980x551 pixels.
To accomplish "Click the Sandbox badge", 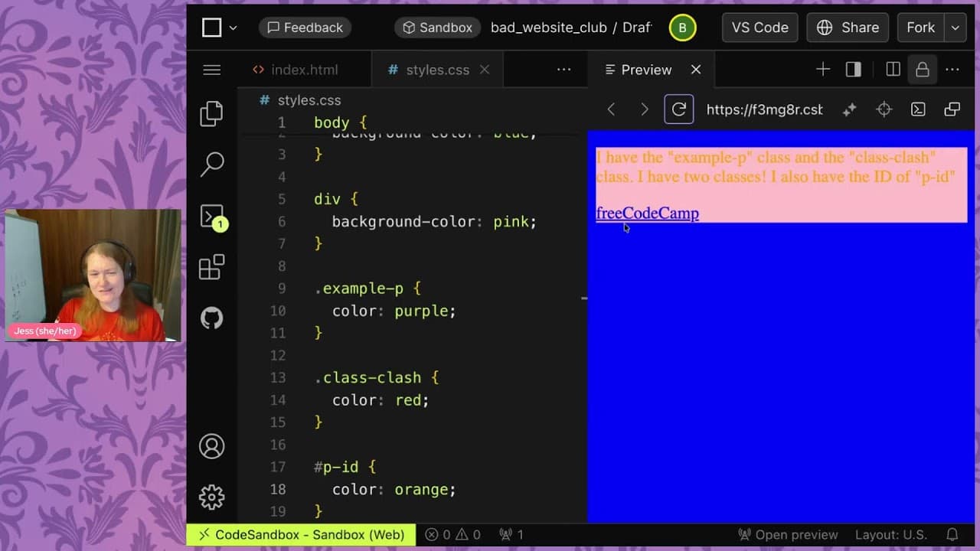I will [x=437, y=28].
